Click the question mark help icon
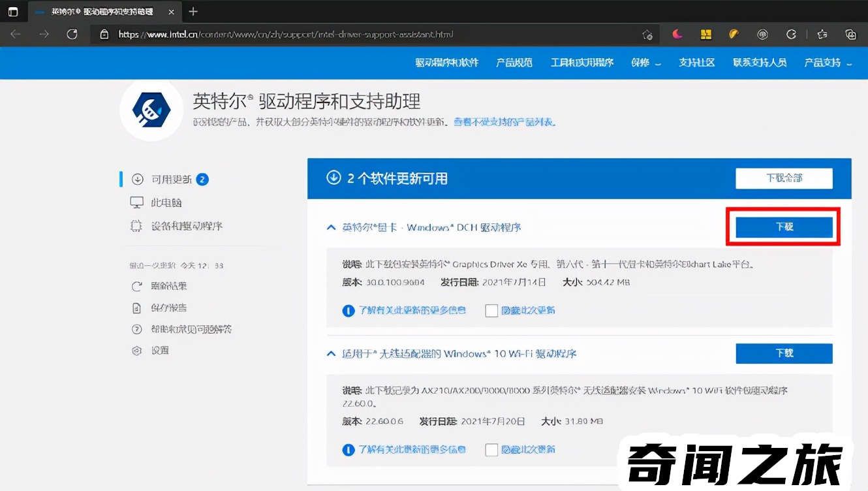The image size is (868, 491). tap(137, 329)
